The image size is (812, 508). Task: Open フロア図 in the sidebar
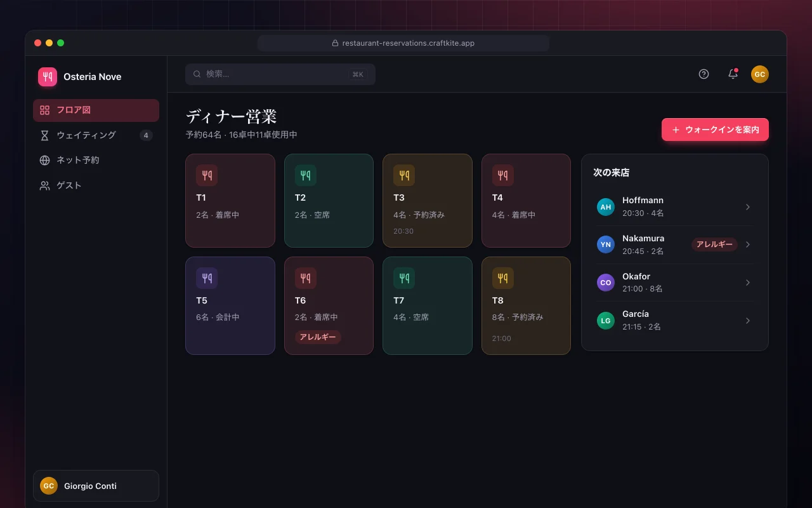(x=96, y=110)
